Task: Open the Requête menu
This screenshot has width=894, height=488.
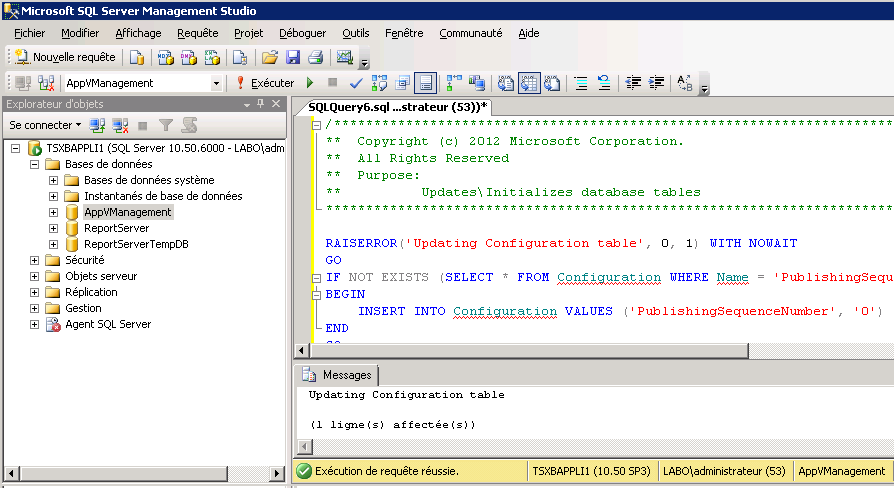Action: [x=197, y=33]
